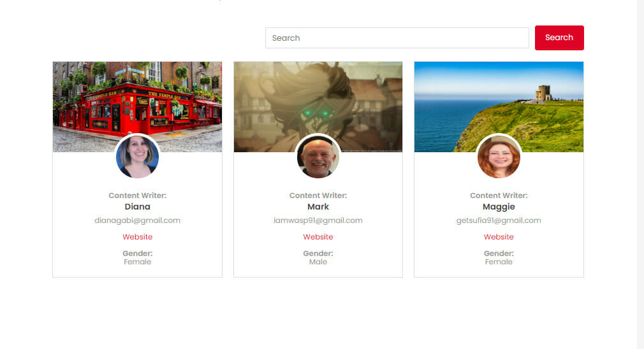Click Mark's round profile photo
The height and width of the screenshot is (349, 644).
(318, 157)
